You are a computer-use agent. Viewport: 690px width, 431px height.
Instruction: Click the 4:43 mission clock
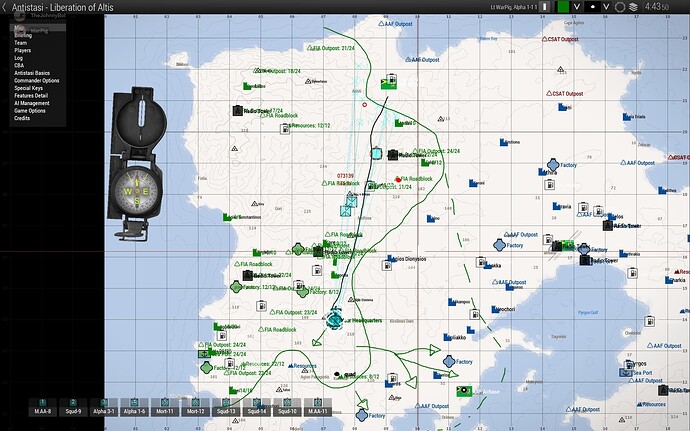(x=657, y=7)
